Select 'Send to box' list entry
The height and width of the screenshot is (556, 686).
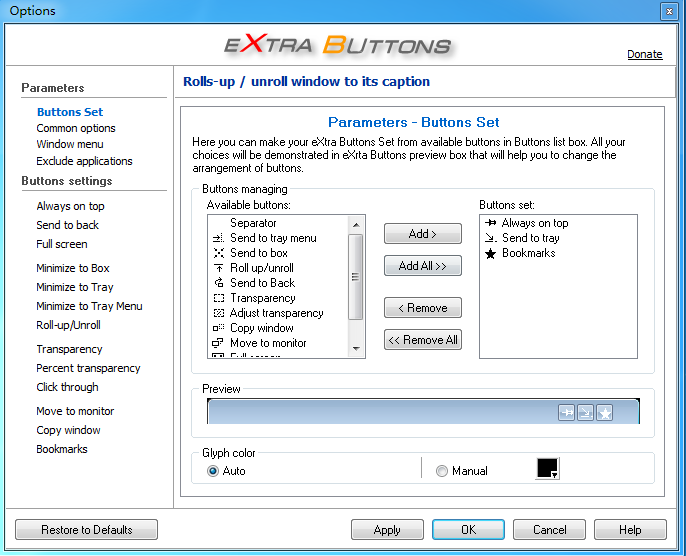279,253
